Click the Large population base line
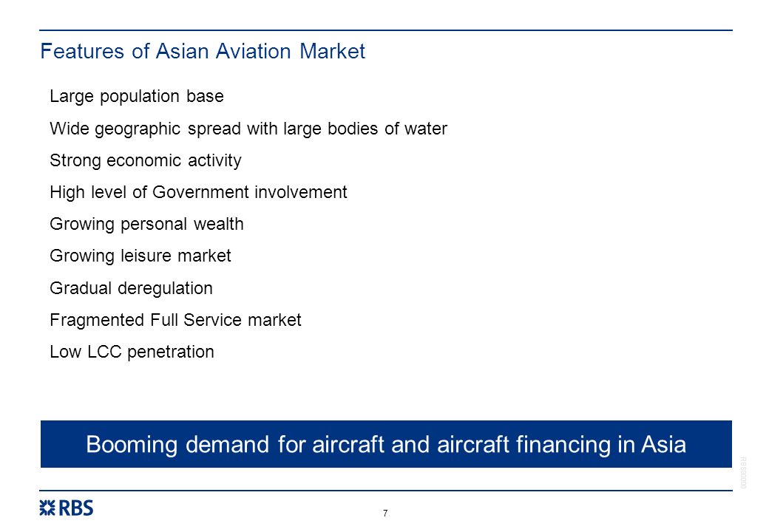 [136, 97]
